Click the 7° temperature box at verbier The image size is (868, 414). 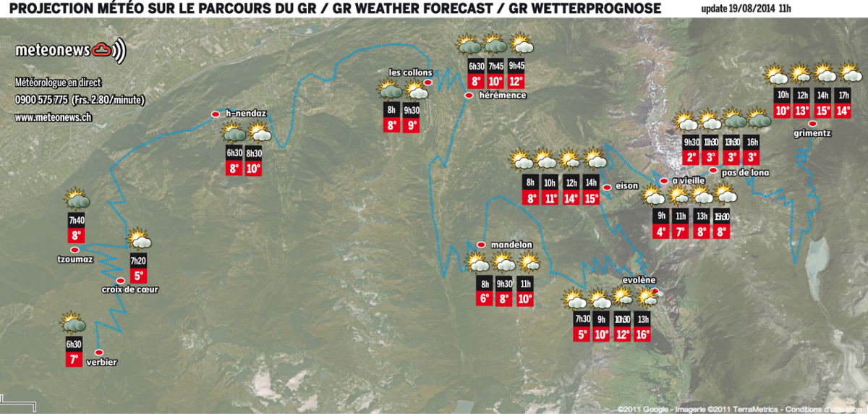point(73,360)
